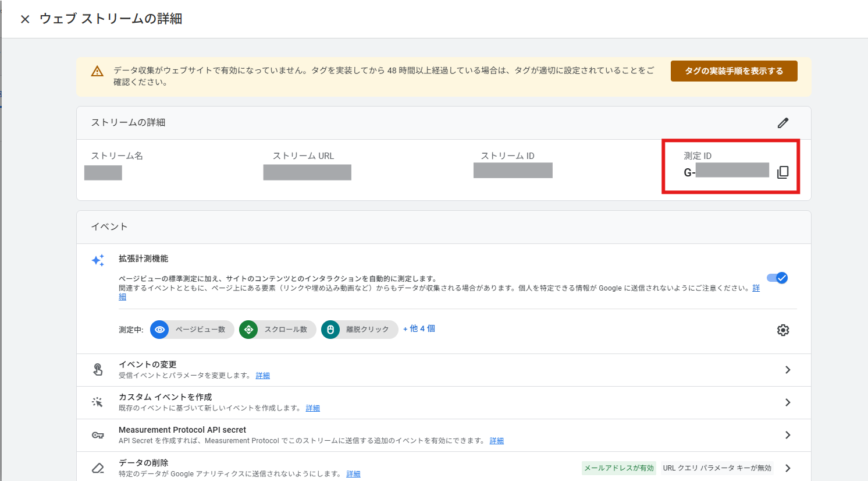Click the 測定 ID label
Viewport: 868px width, 481px height.
(x=698, y=155)
